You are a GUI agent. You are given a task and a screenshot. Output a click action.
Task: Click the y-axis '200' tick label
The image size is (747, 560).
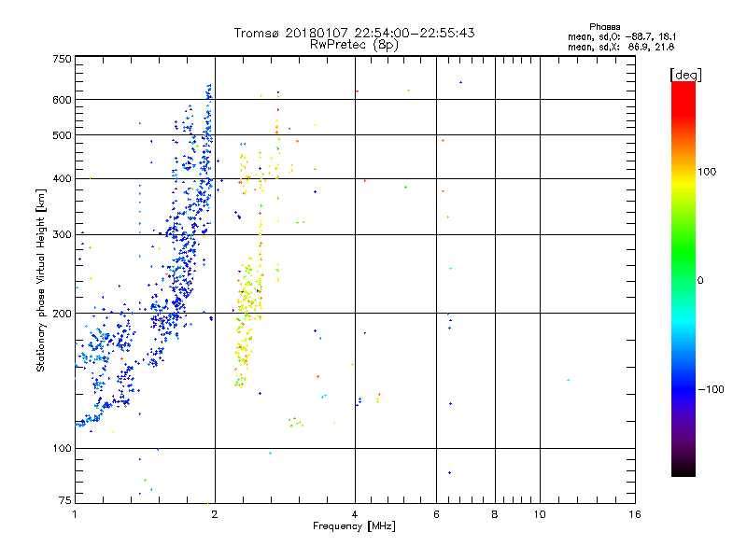[x=63, y=314]
